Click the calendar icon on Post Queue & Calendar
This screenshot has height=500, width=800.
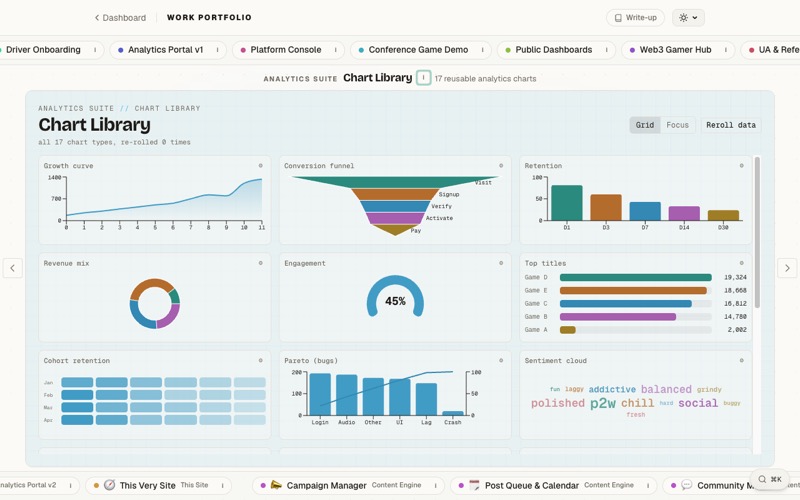tap(474, 485)
